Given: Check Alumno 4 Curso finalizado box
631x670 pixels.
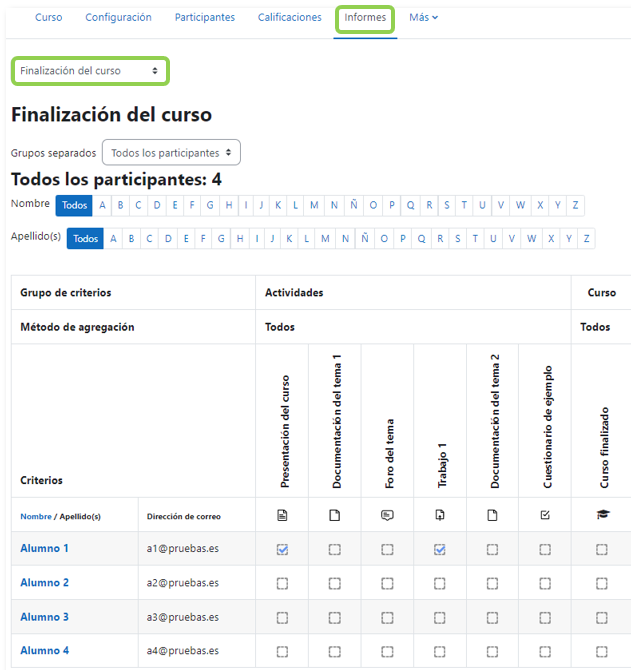Looking at the screenshot, I should coord(602,651).
